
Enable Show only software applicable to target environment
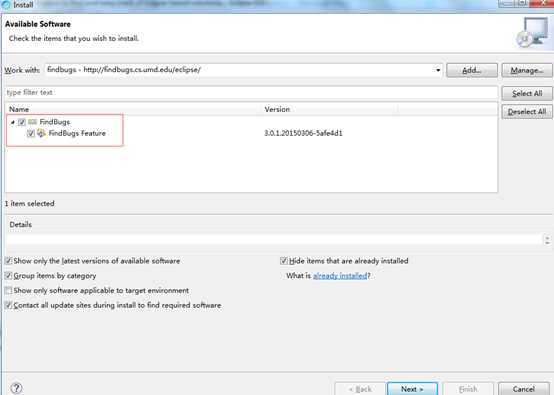click(x=8, y=290)
